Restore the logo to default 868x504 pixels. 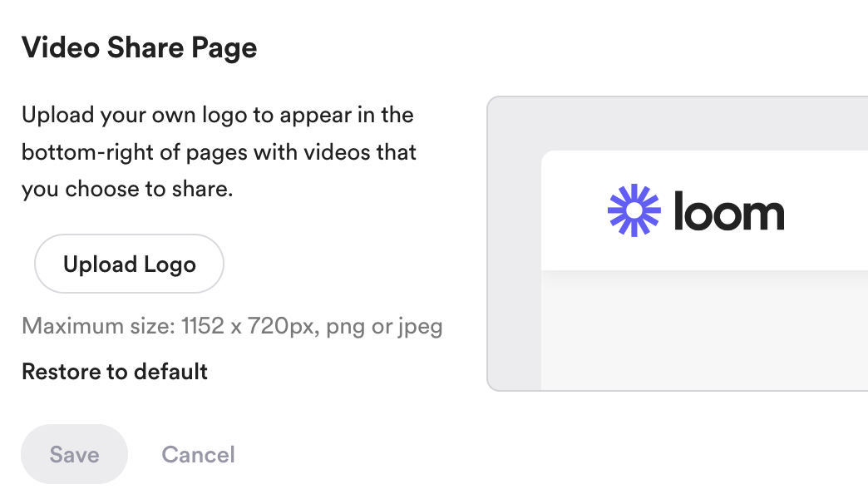pos(115,372)
